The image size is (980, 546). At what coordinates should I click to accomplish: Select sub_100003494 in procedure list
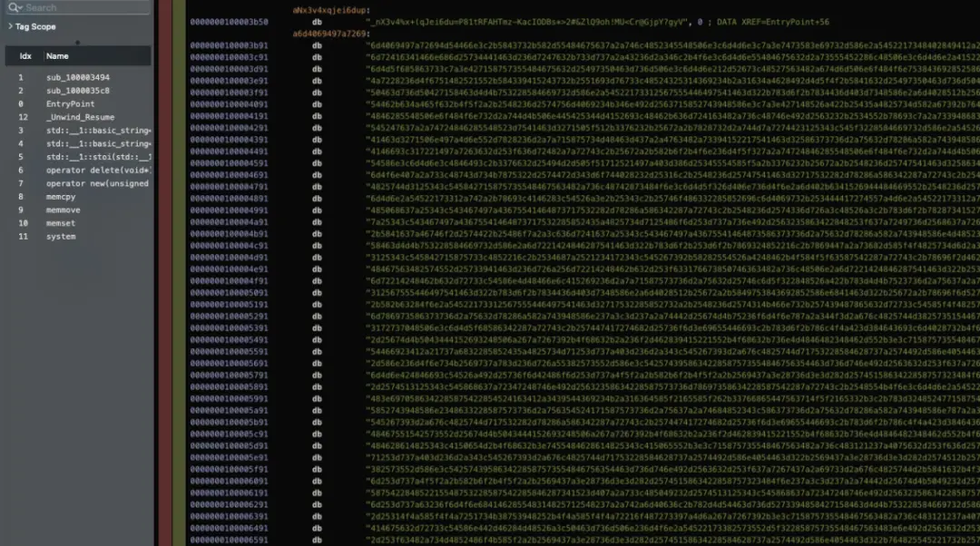click(78, 77)
